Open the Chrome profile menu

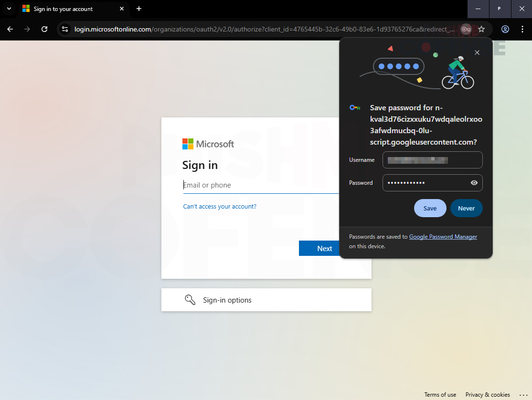point(505,29)
